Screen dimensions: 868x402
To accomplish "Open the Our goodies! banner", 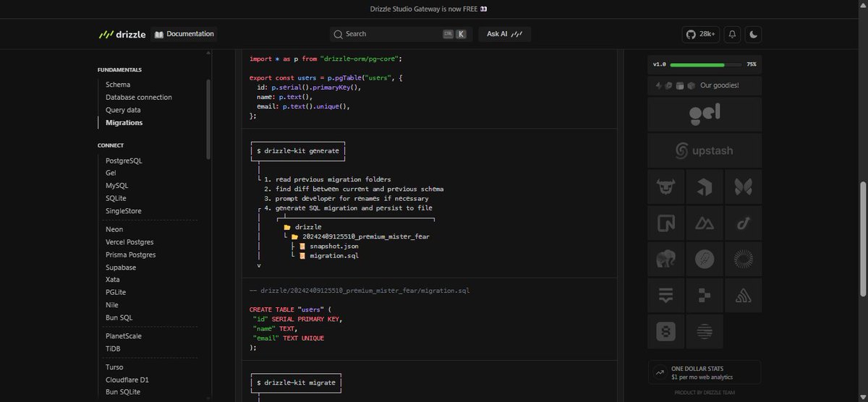I will [x=705, y=85].
